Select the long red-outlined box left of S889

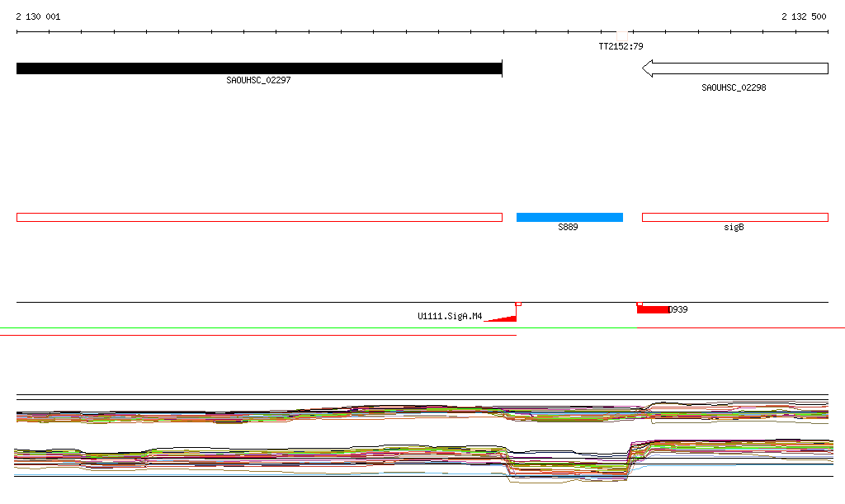point(258,217)
